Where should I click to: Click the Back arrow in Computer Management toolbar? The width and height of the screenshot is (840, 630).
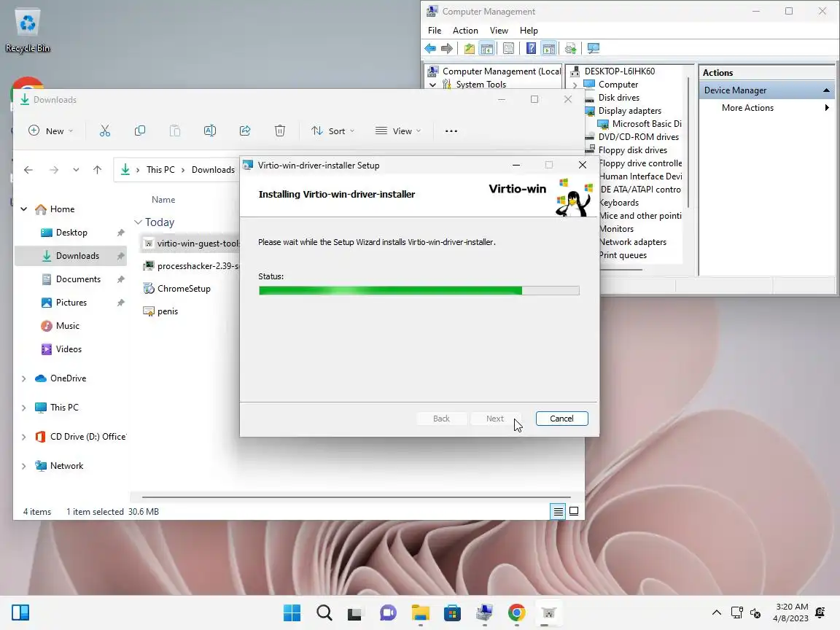click(430, 49)
